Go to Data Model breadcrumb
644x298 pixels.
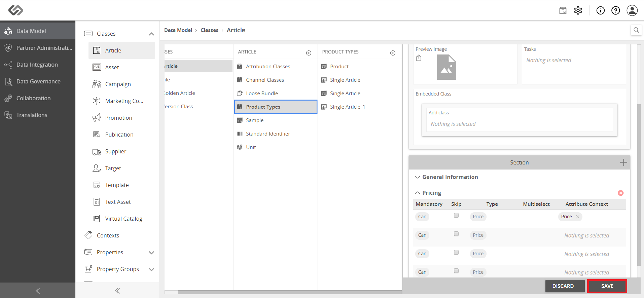(x=178, y=30)
